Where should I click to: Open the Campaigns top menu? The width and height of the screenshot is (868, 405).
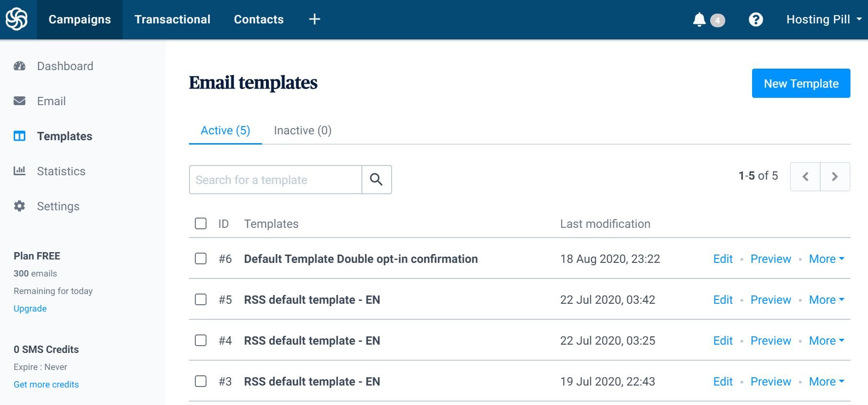pyautogui.click(x=80, y=19)
